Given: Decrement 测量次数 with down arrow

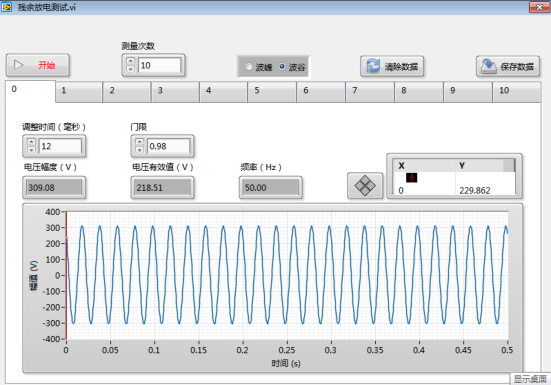Looking at the screenshot, I should click(x=131, y=69).
